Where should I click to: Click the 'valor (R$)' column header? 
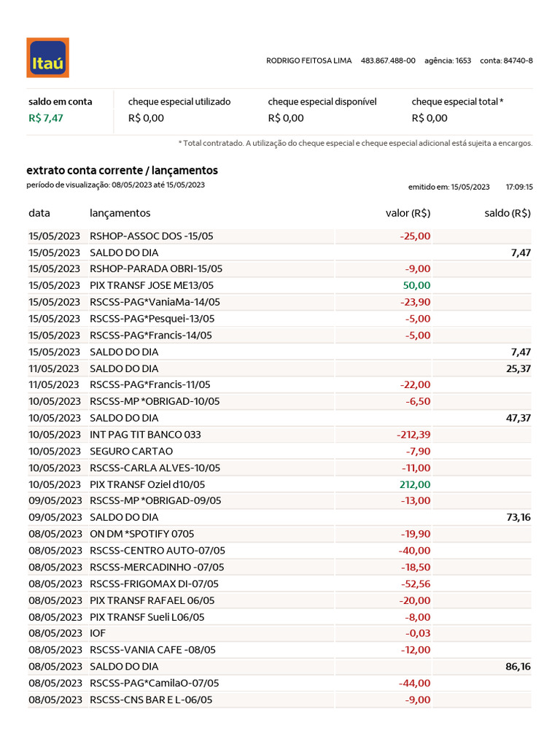[408, 213]
